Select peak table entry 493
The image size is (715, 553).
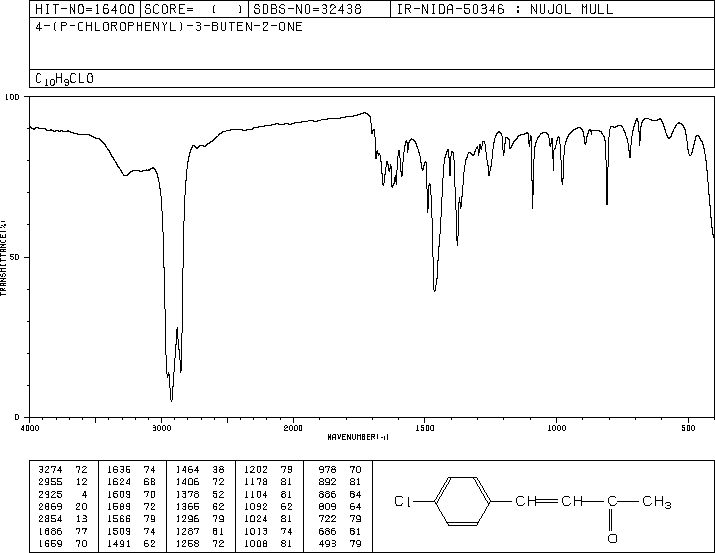point(327,543)
